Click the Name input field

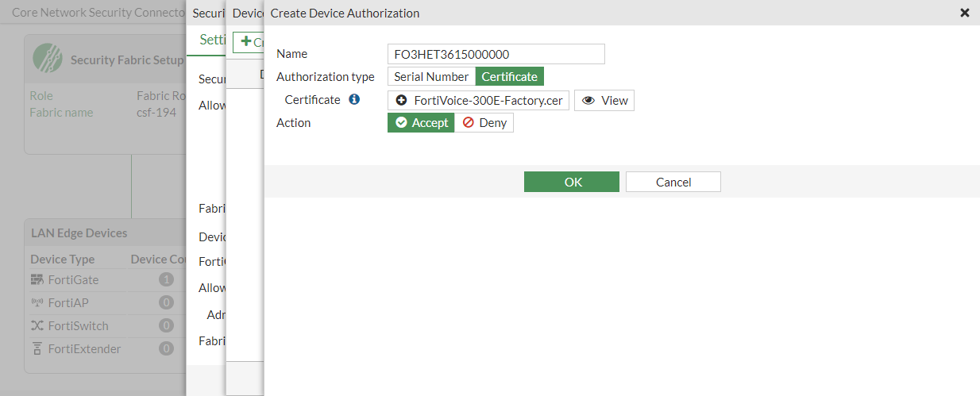[x=496, y=54]
